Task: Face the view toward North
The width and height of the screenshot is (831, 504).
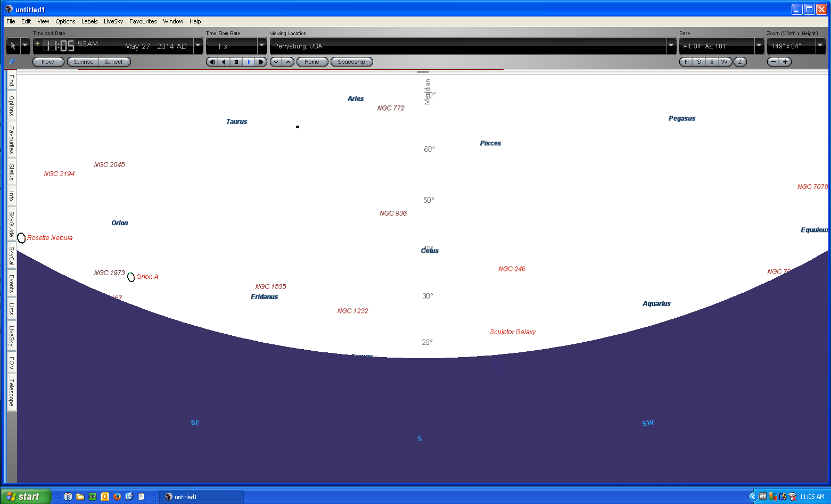Action: coord(686,62)
